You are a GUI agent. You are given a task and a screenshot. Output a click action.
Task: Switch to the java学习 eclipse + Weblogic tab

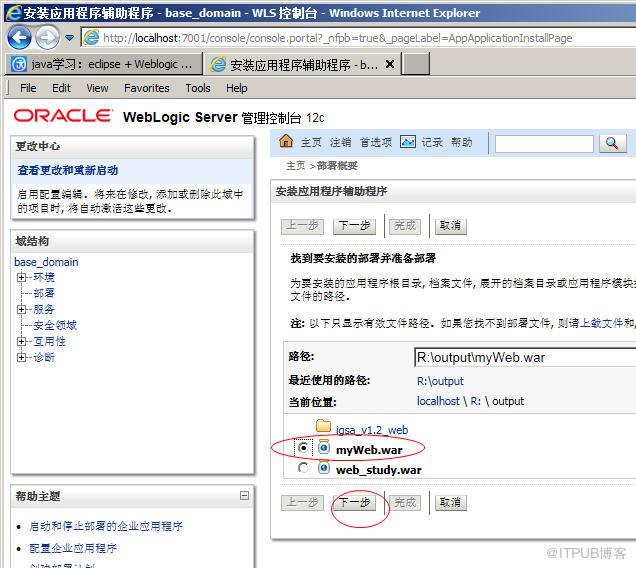103,64
